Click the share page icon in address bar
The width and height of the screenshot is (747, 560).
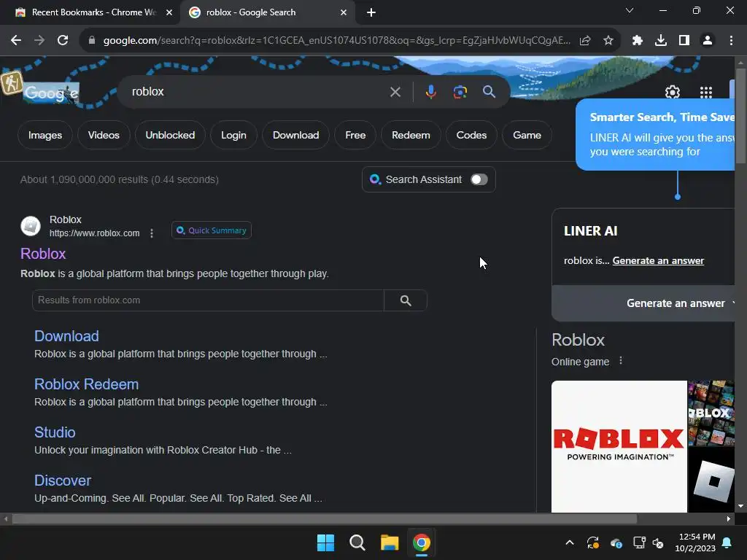coord(585,41)
